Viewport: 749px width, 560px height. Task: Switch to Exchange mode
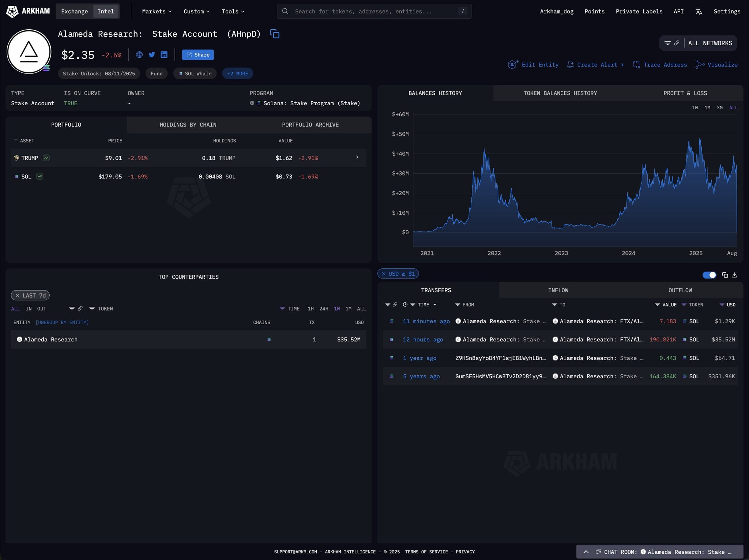(75, 11)
